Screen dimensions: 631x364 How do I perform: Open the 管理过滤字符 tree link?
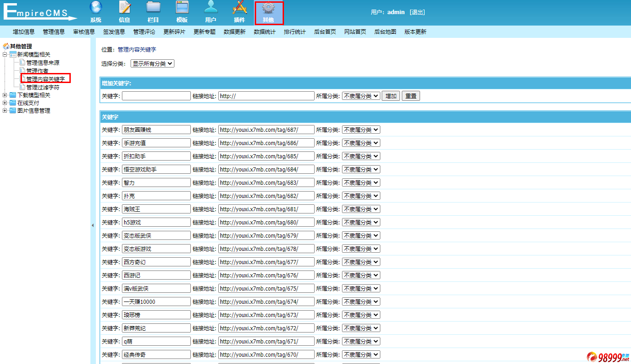(43, 87)
